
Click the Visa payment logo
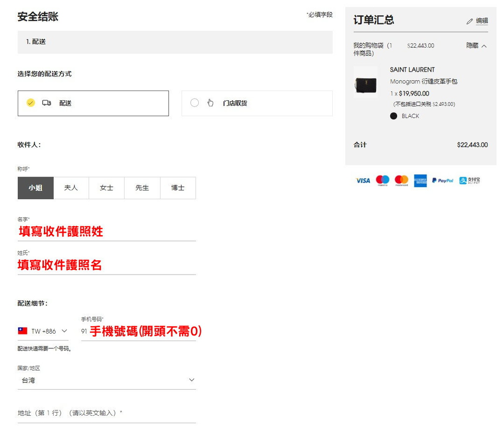tap(363, 181)
